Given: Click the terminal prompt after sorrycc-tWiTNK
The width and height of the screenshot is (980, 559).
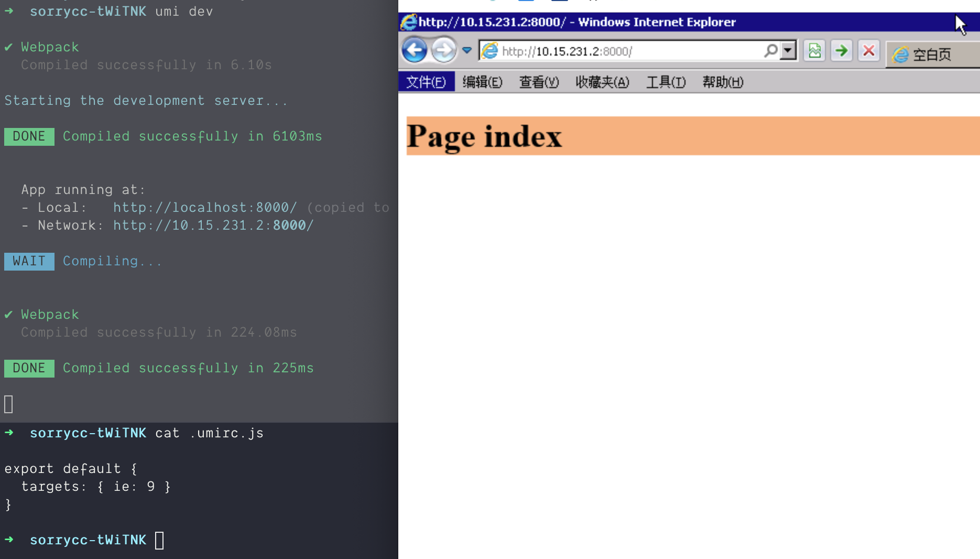Looking at the screenshot, I should pos(160,540).
